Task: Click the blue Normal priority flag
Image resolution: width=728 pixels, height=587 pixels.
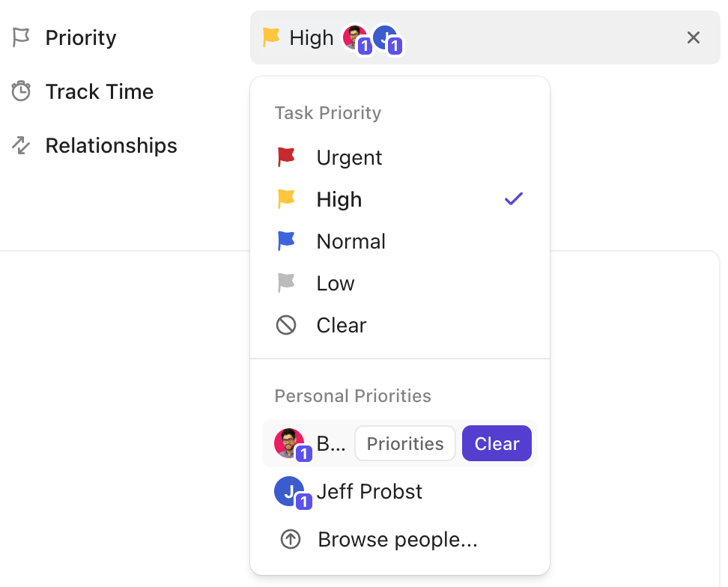Action: tap(286, 240)
